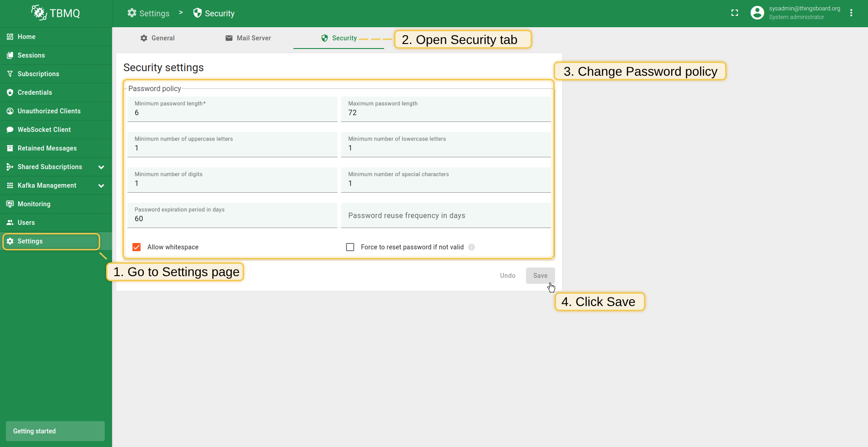Screen dimensions: 868x447
Task: Switch to the Mail Server tab
Action: coord(248,38)
